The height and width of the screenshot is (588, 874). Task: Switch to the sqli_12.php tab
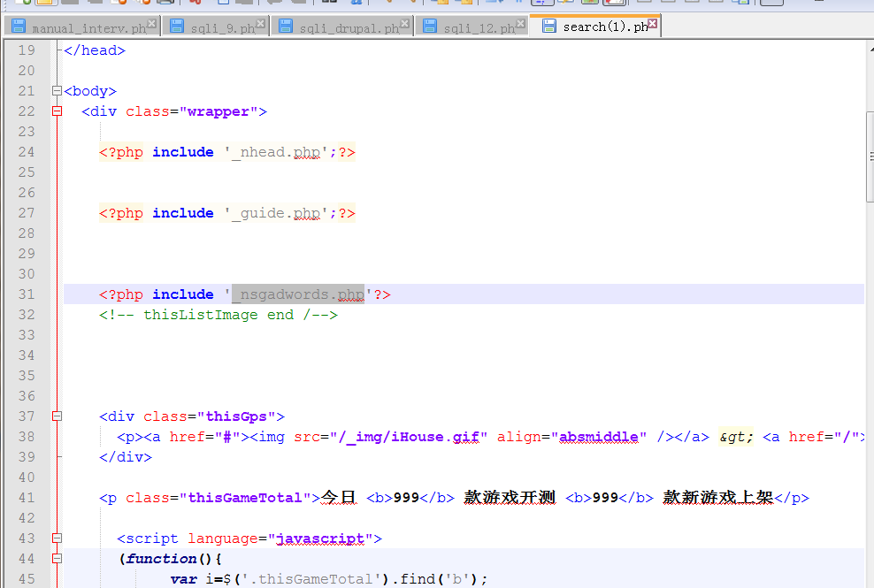coord(471,27)
